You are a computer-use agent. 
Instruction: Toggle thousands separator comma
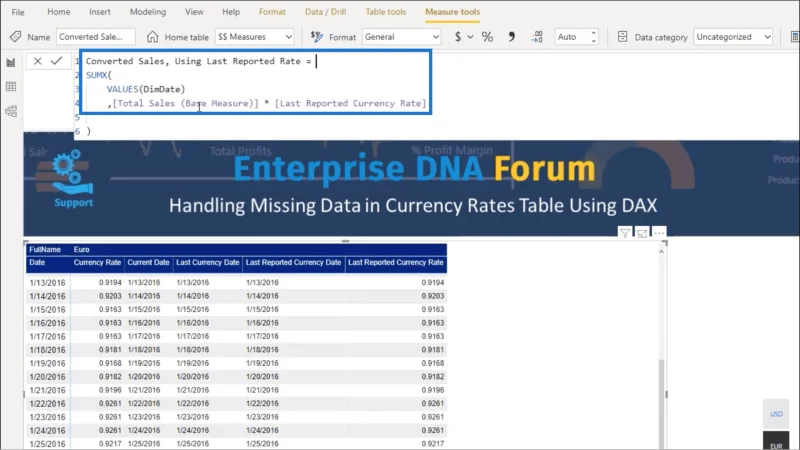coord(511,37)
